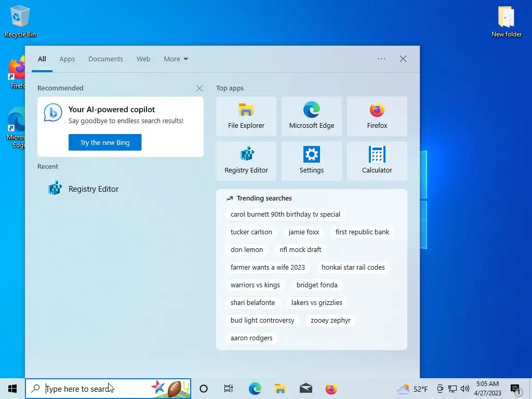This screenshot has width=532, height=399.
Task: Choose bridget fonda trending search
Action: [317, 285]
